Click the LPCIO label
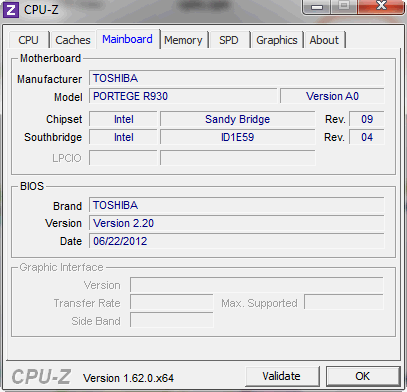Screen dimensions: 407x392 (x=67, y=158)
